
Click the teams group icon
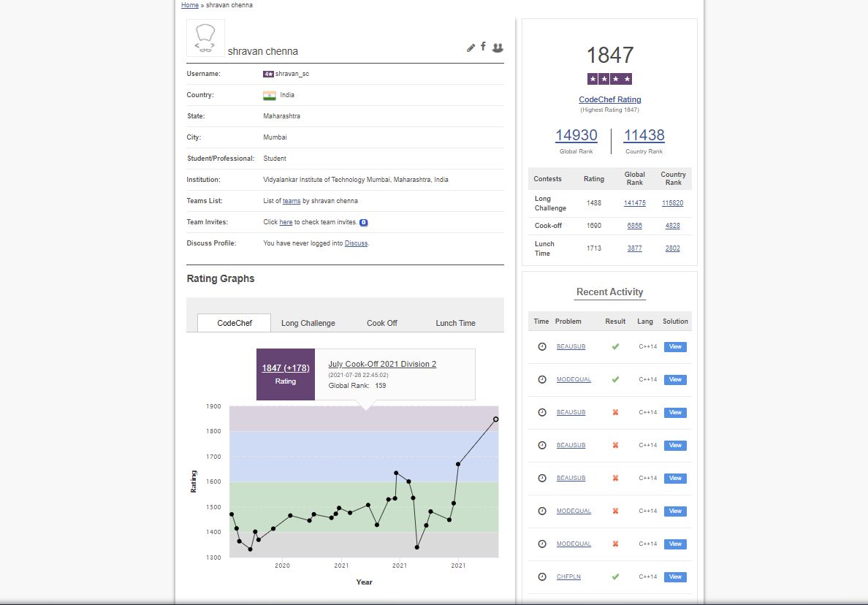pyautogui.click(x=498, y=47)
